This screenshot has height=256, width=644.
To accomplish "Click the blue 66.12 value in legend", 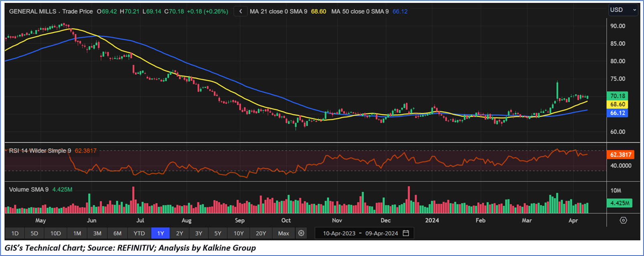I will (x=400, y=11).
